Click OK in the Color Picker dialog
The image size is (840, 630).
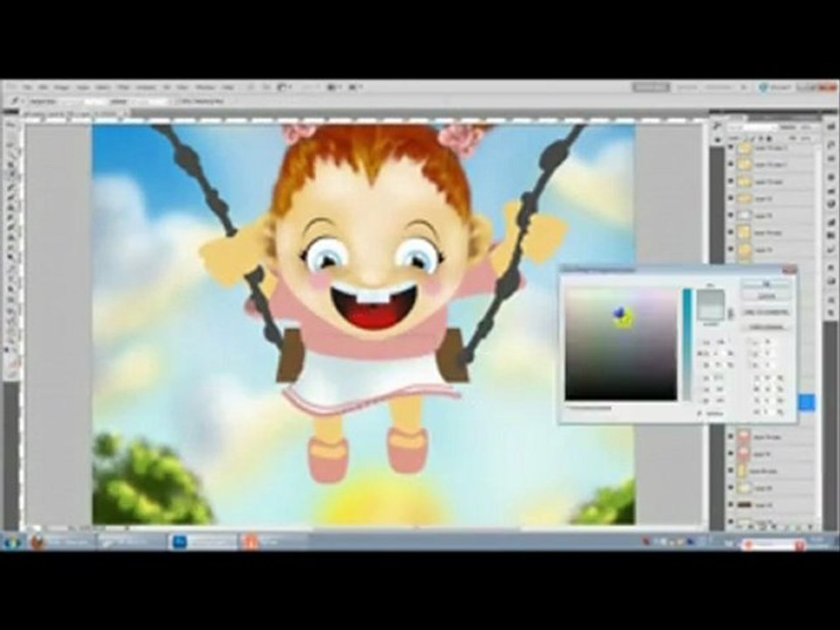[766, 283]
